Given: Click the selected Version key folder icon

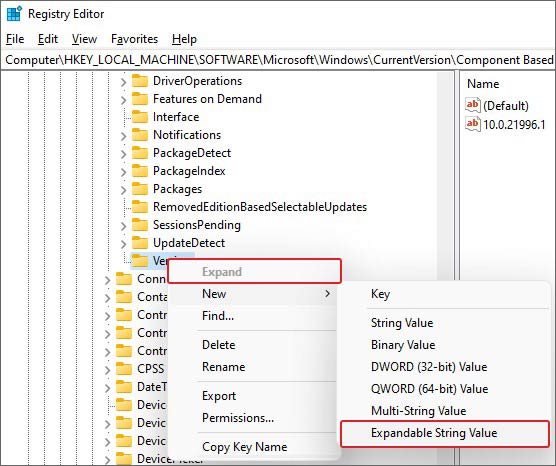Looking at the screenshot, I should click(x=140, y=261).
